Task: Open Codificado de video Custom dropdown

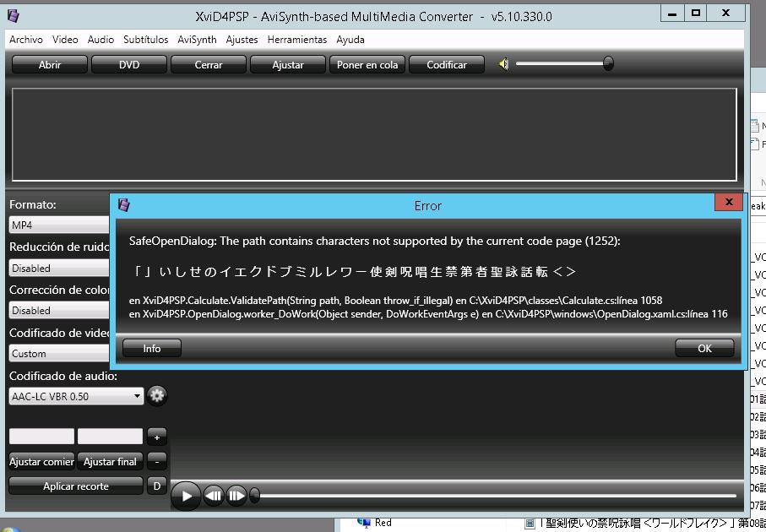Action: [59, 354]
